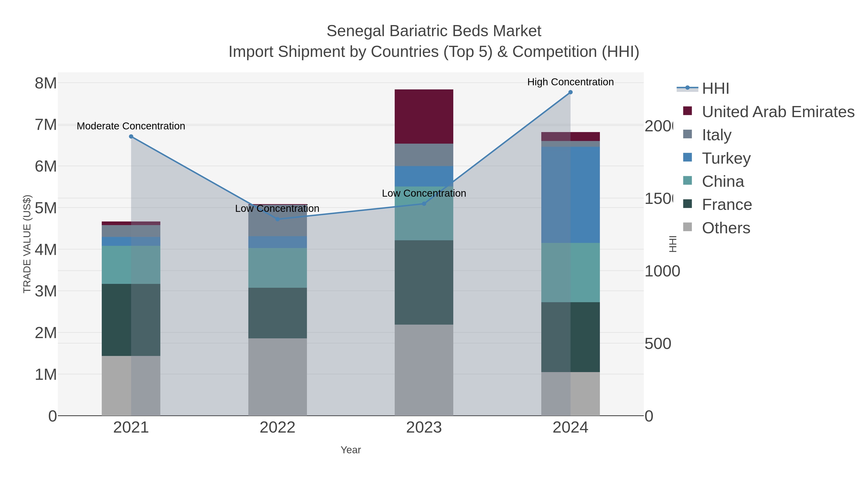Image resolution: width=868 pixels, height=488 pixels.
Task: Click the 2024 HHI data point
Action: click(570, 92)
